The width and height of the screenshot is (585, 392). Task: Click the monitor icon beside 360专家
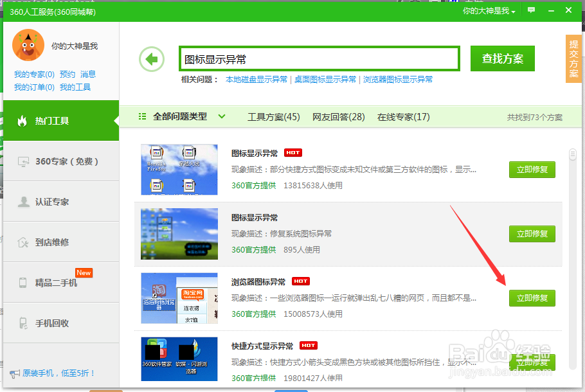click(24, 161)
